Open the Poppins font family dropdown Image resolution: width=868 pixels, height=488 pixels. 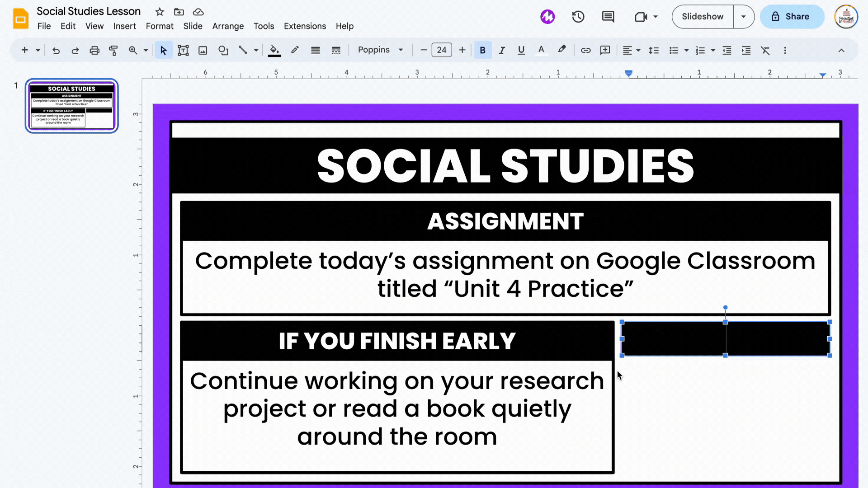tap(381, 50)
